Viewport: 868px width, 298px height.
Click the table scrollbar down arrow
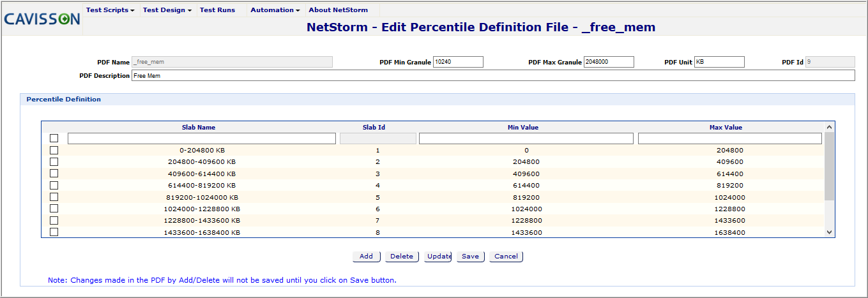tap(829, 232)
